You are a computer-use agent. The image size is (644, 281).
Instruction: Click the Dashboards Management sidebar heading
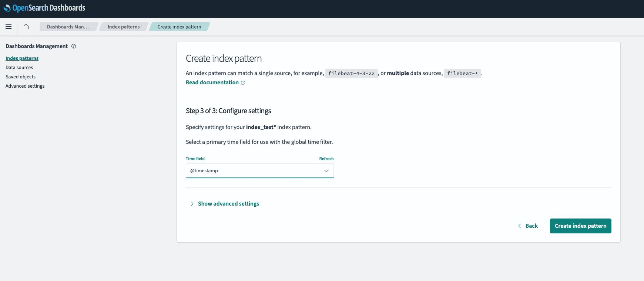click(37, 46)
